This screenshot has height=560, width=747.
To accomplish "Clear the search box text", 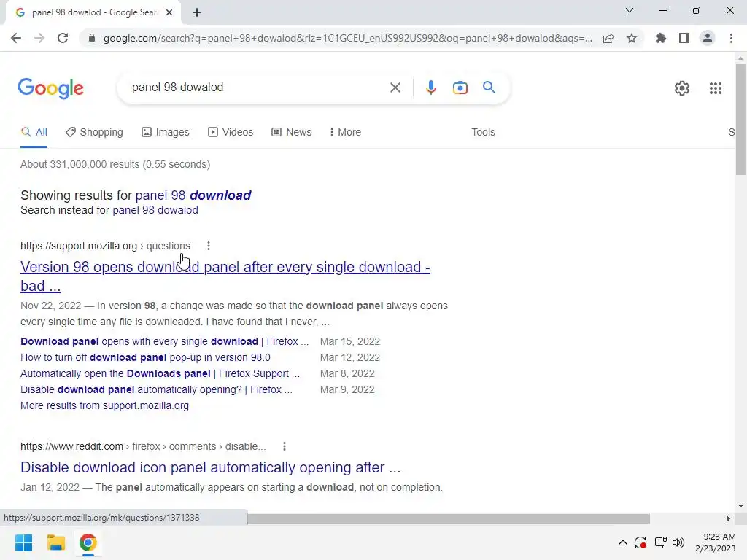I will [395, 87].
